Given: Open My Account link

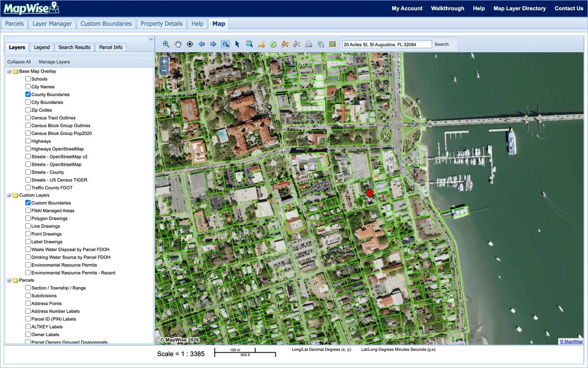Looking at the screenshot, I should 407,8.
